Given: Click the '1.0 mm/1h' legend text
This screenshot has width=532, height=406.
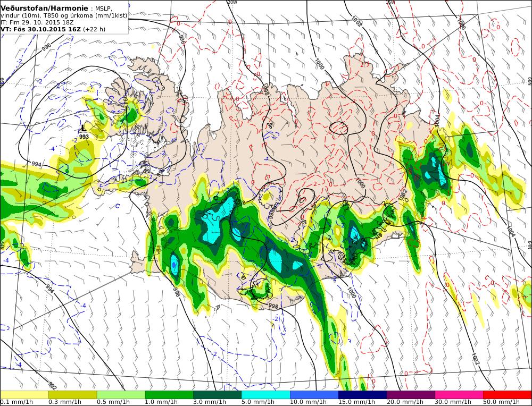Looking at the screenshot, I should tap(162, 402).
